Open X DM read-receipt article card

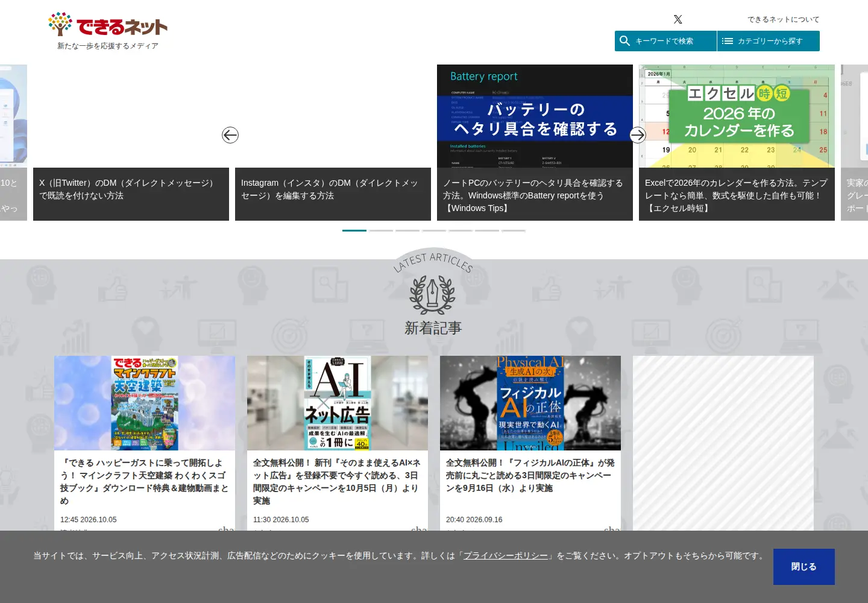click(131, 143)
